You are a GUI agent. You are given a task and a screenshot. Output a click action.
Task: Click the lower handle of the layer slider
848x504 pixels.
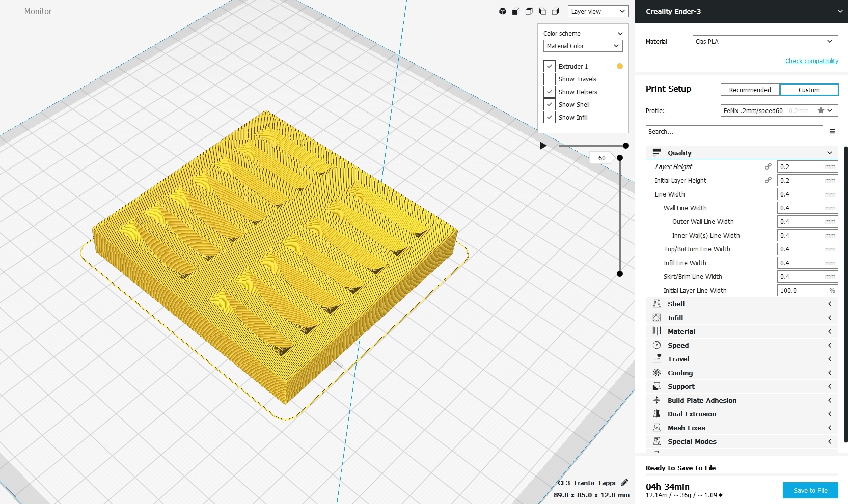[620, 274]
